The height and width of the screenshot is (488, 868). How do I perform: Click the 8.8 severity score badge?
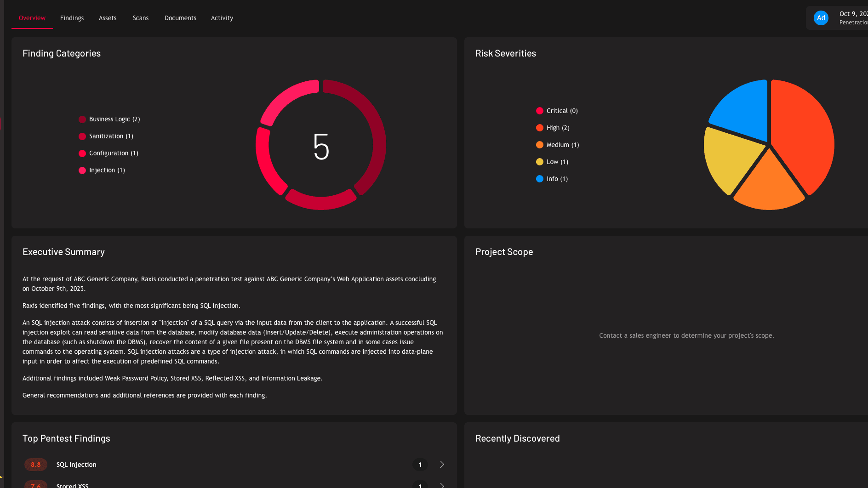pyautogui.click(x=35, y=465)
